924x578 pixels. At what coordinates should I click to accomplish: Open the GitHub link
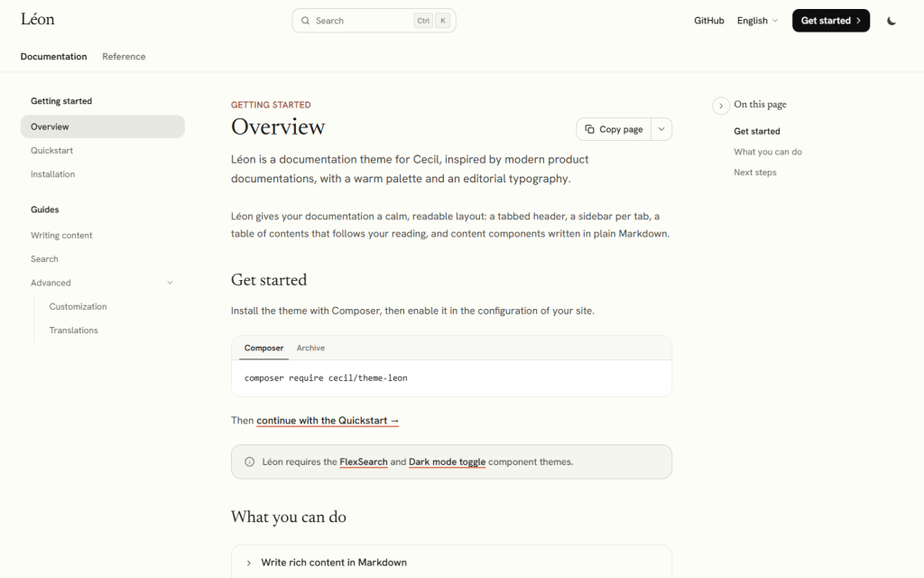click(709, 21)
